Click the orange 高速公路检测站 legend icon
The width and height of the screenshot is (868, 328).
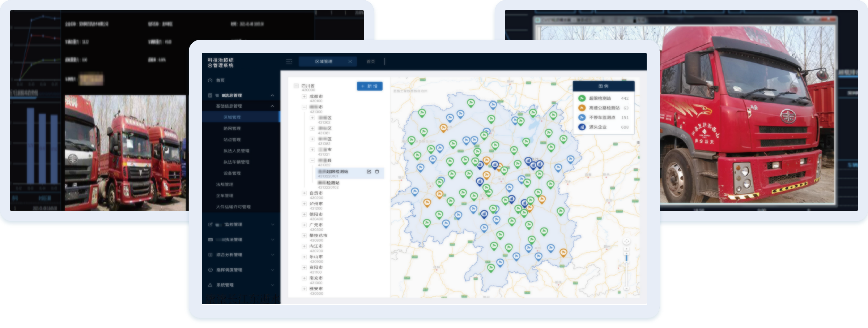[582, 108]
